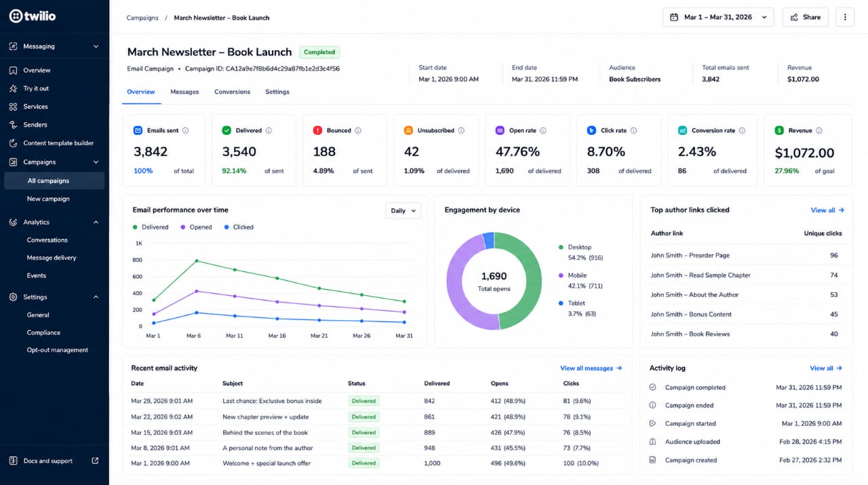Click the Services grid icon

click(13, 106)
